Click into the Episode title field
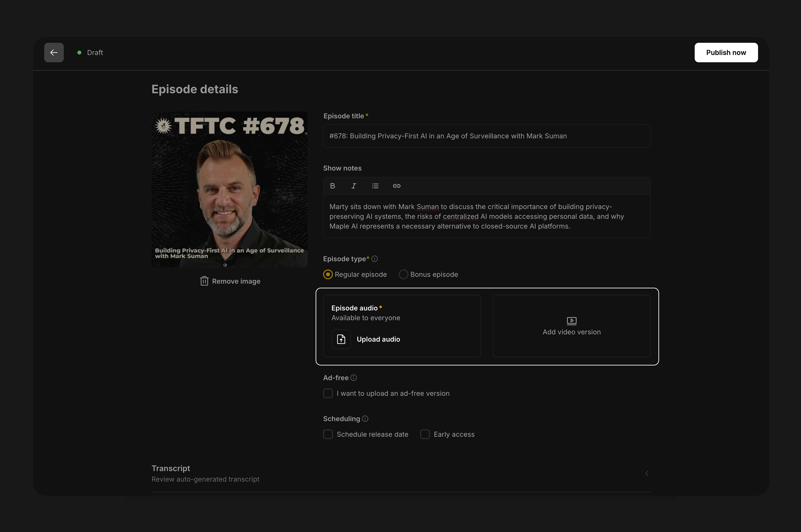This screenshot has width=801, height=532. point(486,136)
